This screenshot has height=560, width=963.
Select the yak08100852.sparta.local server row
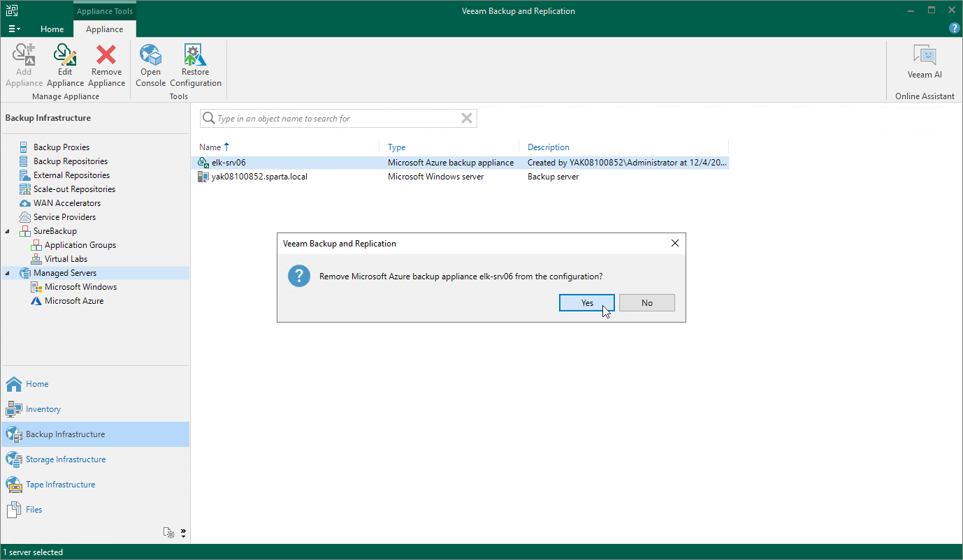461,177
